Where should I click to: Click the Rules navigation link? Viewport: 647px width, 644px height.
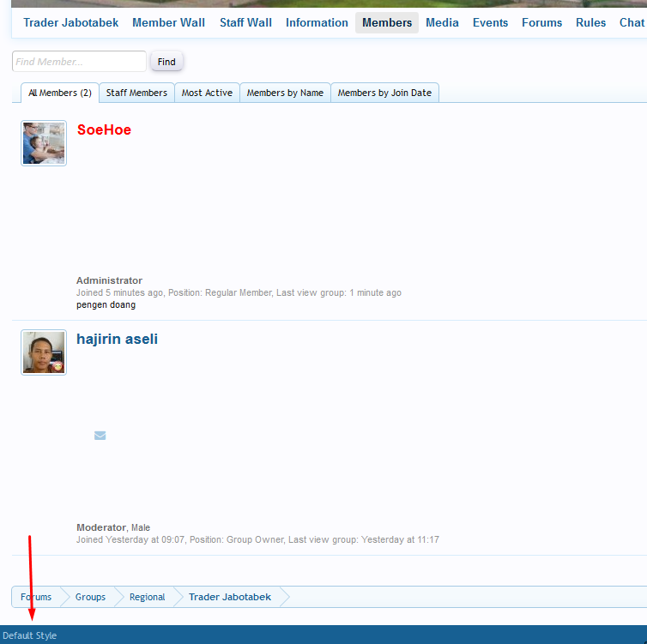coord(590,22)
